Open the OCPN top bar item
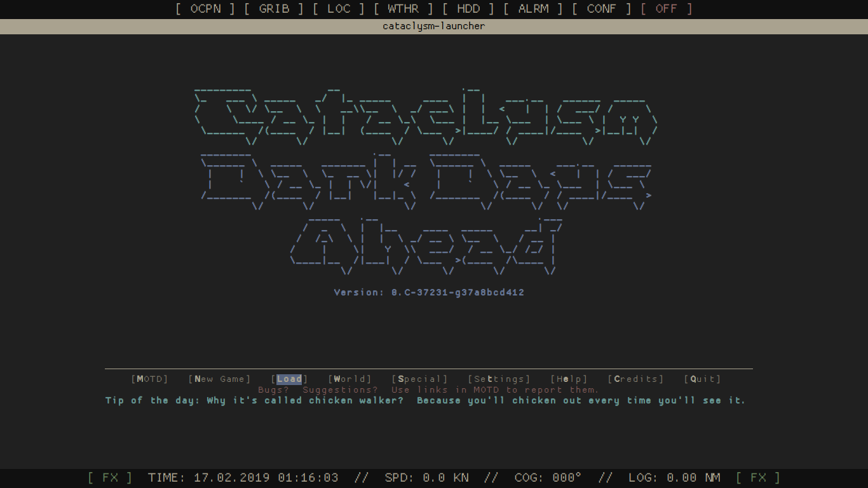The image size is (868, 488). coord(205,9)
